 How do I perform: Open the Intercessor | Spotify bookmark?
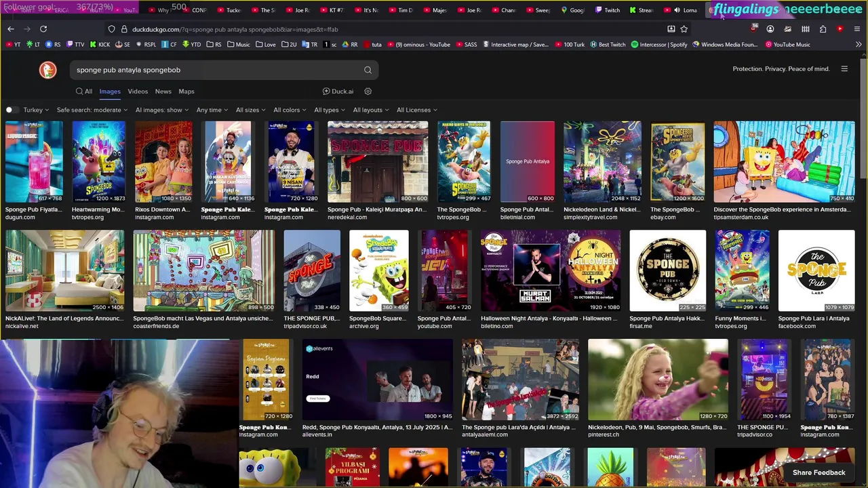coord(659,45)
